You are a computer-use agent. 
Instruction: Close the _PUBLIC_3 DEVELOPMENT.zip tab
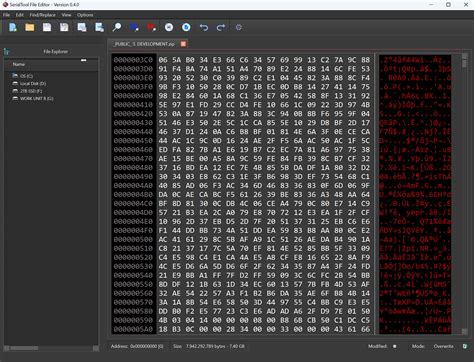click(183, 44)
